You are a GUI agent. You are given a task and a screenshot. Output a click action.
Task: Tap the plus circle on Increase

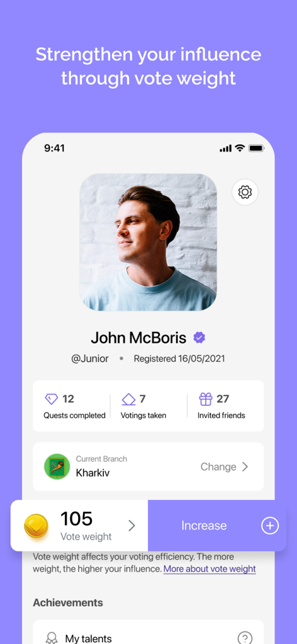[x=270, y=526]
